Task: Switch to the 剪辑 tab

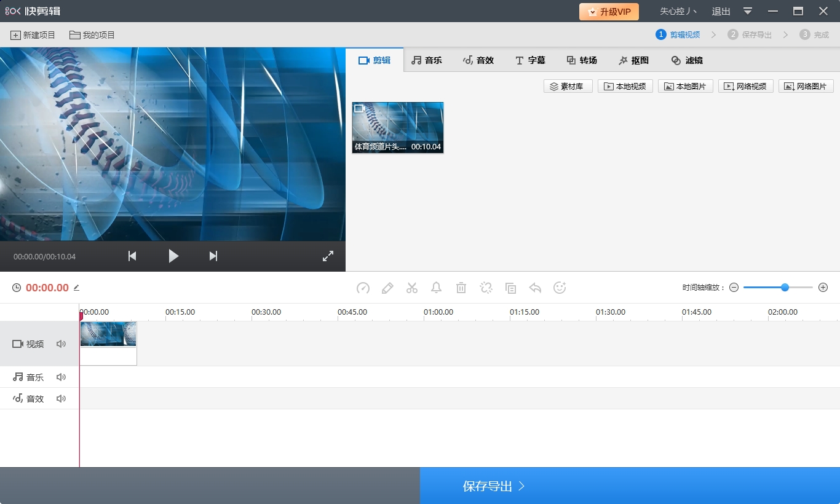Action: coord(374,60)
